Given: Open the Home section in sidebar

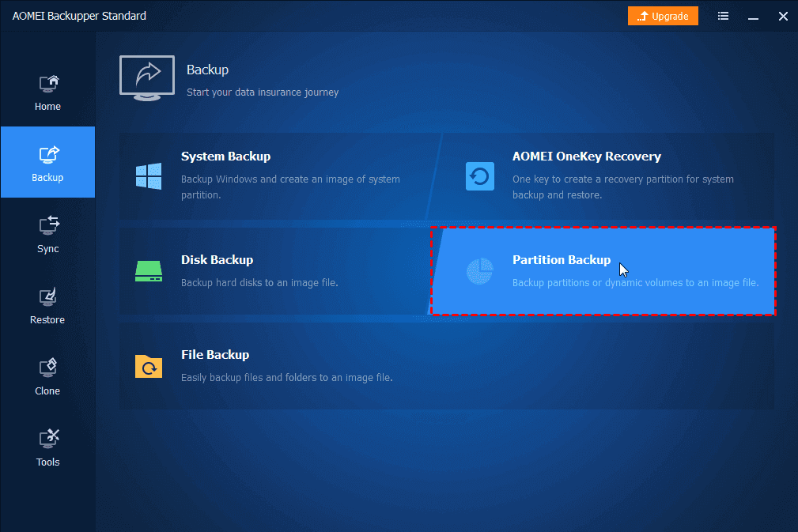Looking at the screenshot, I should (x=47, y=92).
